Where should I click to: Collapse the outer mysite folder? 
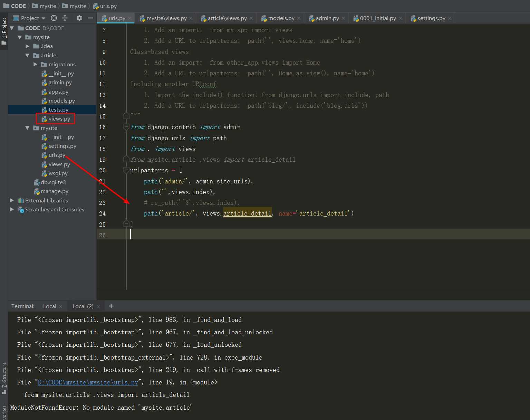pyautogui.click(x=20, y=37)
